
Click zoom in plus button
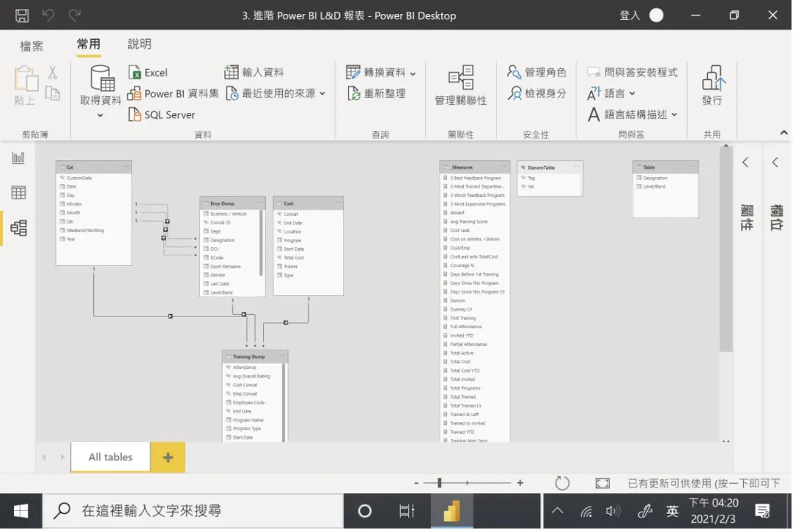coord(520,483)
